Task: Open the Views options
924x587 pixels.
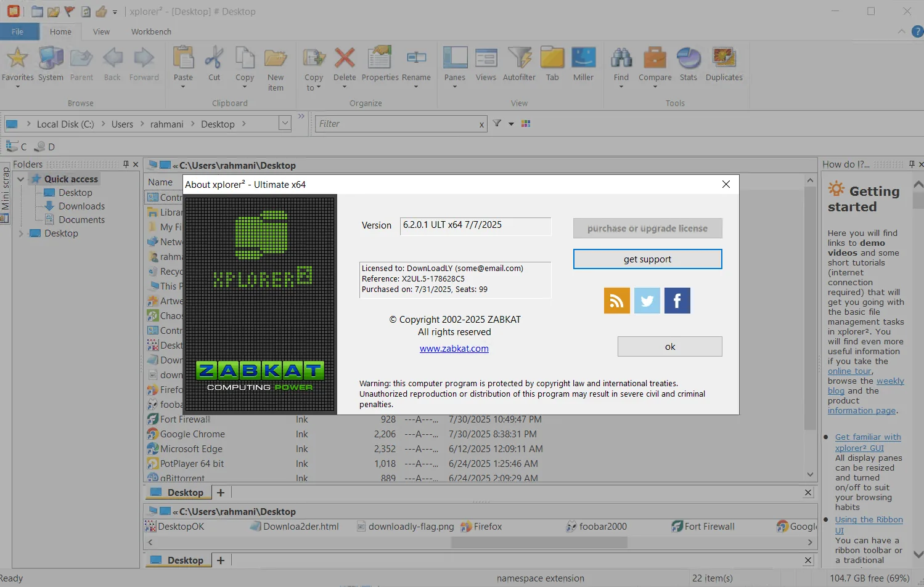Action: click(486, 64)
